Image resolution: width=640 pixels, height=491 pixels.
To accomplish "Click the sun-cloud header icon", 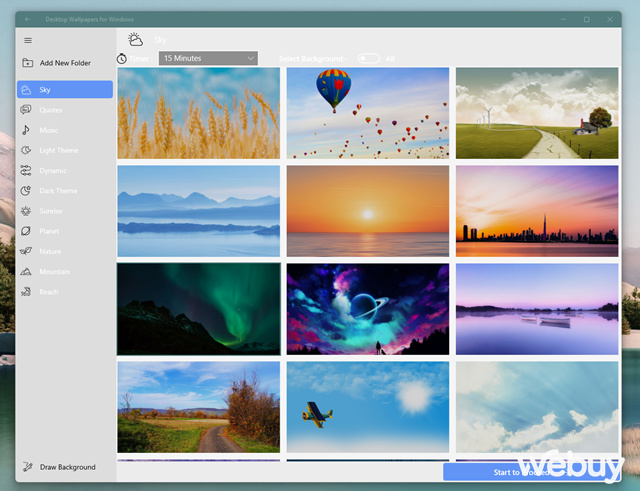I will pyautogui.click(x=135, y=39).
